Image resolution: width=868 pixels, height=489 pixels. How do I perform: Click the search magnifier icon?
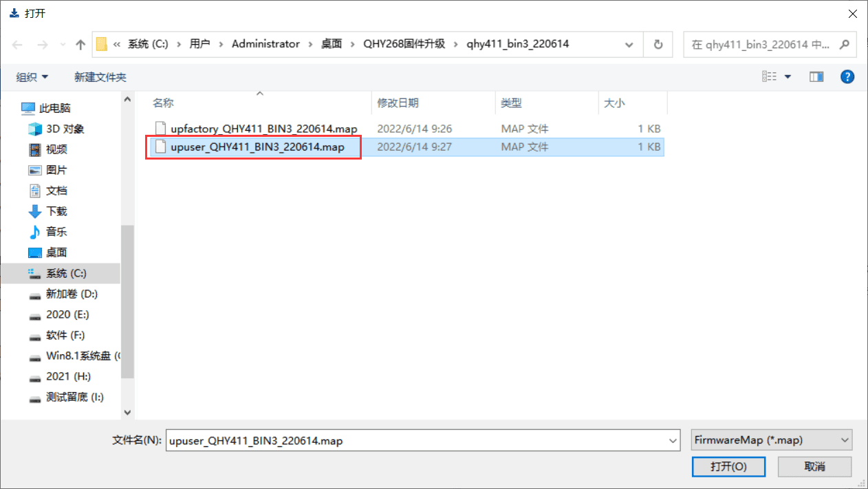pos(845,44)
